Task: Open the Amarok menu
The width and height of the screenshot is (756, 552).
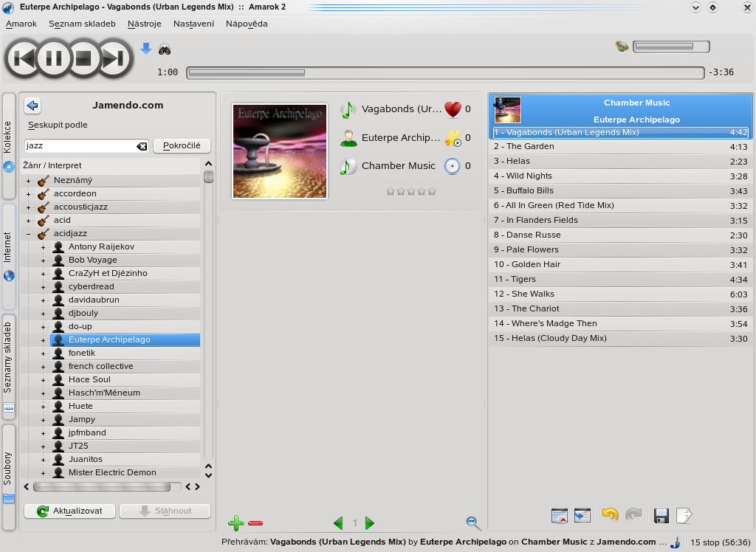Action: [x=21, y=24]
